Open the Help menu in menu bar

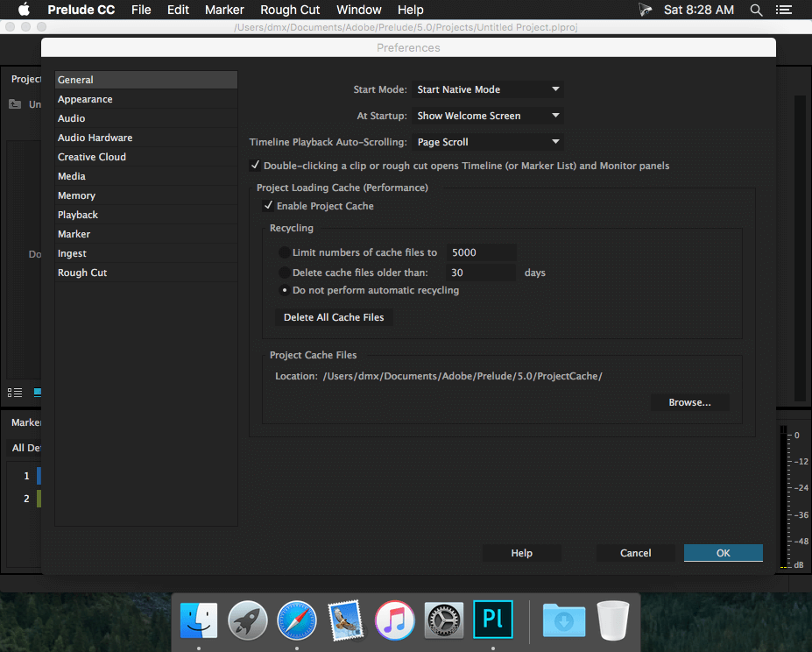point(411,10)
